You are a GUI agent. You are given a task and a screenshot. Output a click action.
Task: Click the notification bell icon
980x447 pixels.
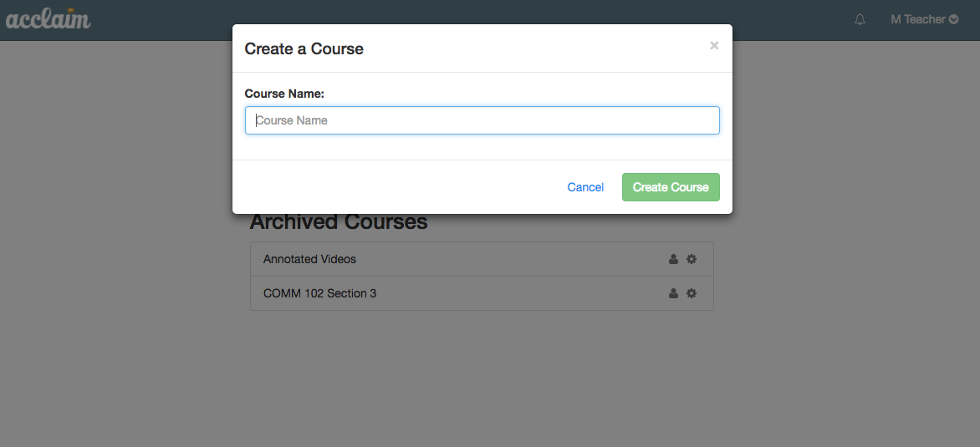860,19
